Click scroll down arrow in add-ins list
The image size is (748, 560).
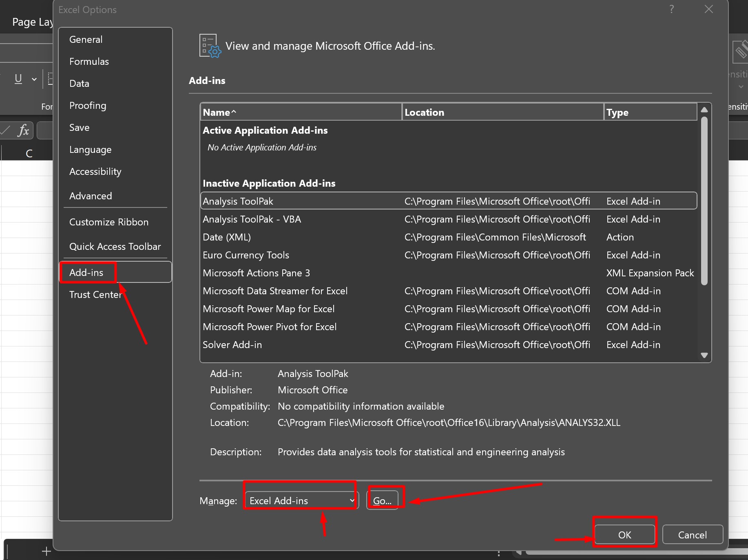(x=704, y=355)
